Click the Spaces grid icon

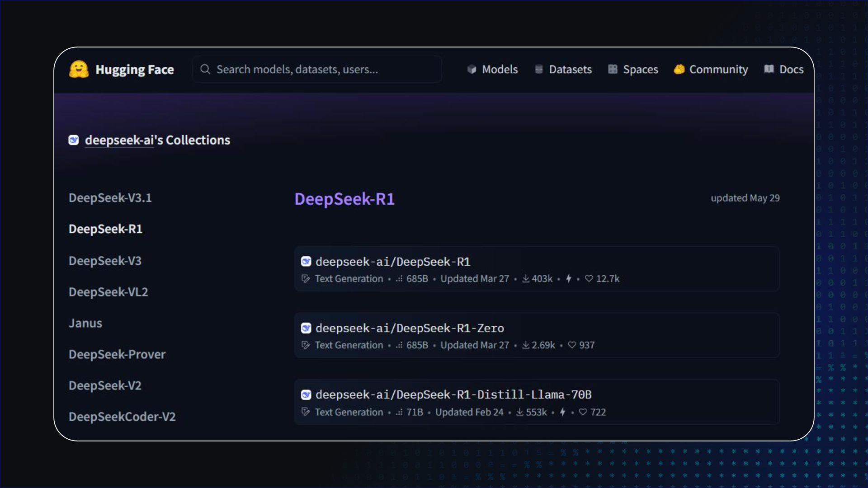613,69
